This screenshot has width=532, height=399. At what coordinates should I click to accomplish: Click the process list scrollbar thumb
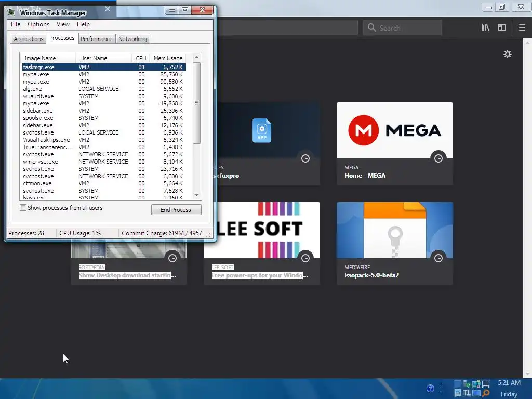click(196, 103)
